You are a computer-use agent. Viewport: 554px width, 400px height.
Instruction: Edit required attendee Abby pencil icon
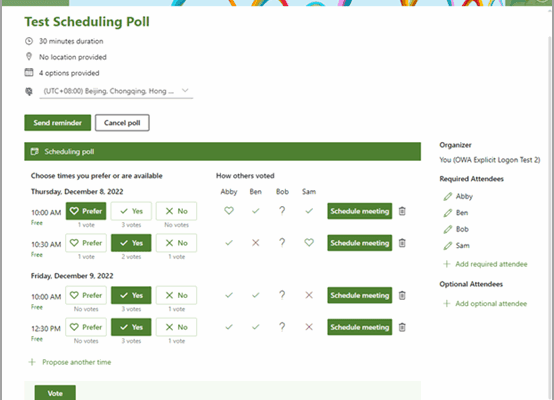tap(448, 196)
